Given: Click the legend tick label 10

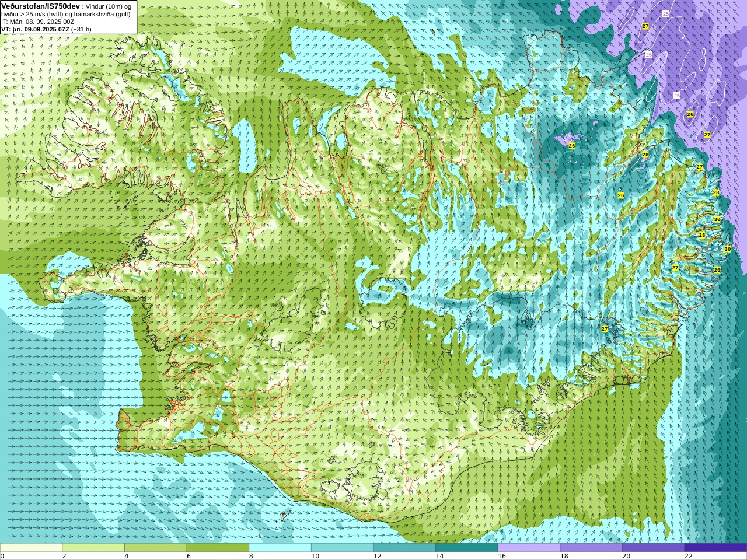Looking at the screenshot, I should [x=315, y=556].
